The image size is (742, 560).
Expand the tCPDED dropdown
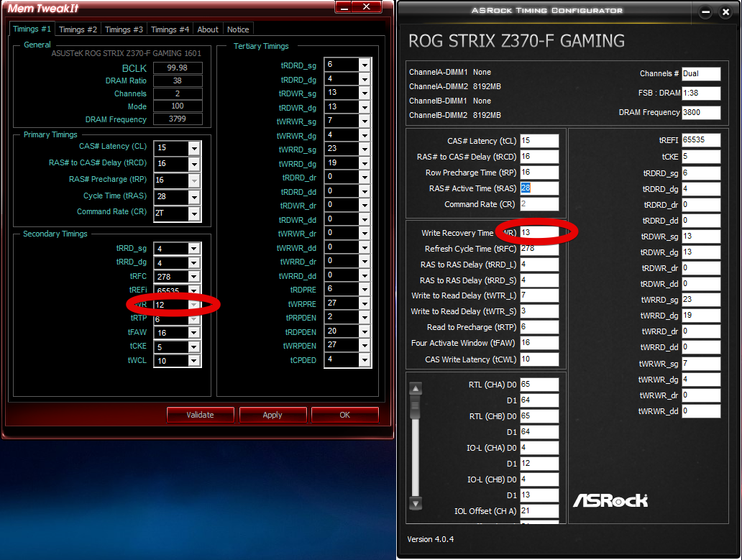point(365,360)
